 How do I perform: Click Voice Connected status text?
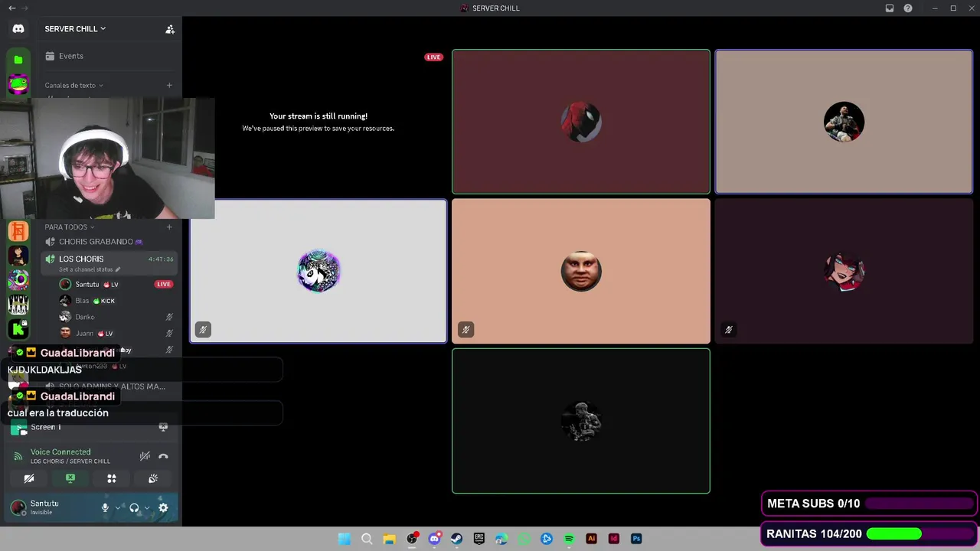(x=60, y=452)
